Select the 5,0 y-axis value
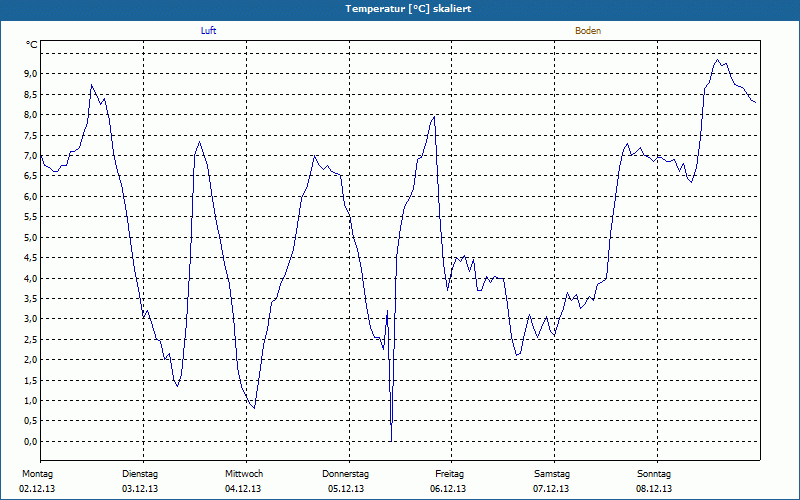 point(31,237)
